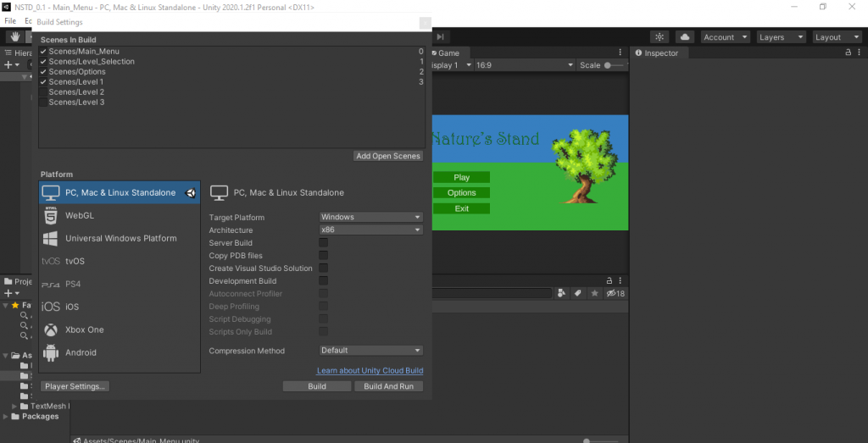The height and width of the screenshot is (443, 868).
Task: Open the Target Platform dropdown
Action: [370, 217]
